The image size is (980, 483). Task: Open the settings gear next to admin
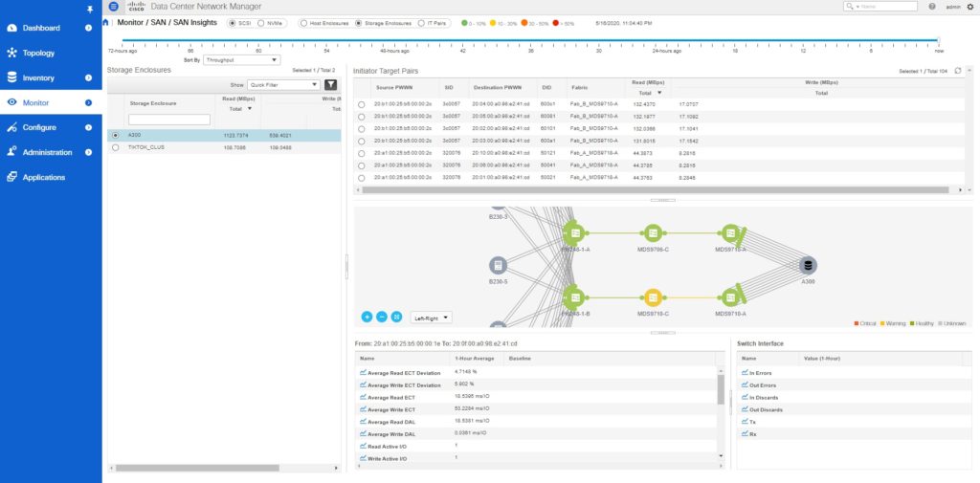click(970, 7)
